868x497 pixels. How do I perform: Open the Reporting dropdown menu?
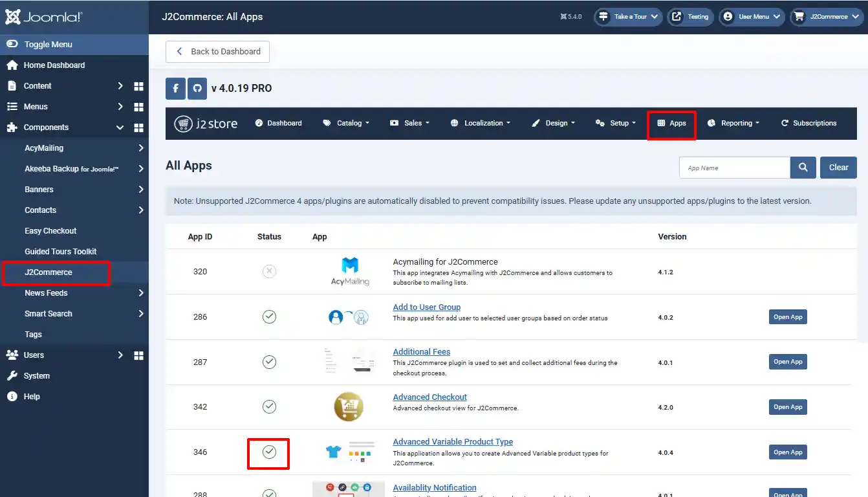(733, 123)
